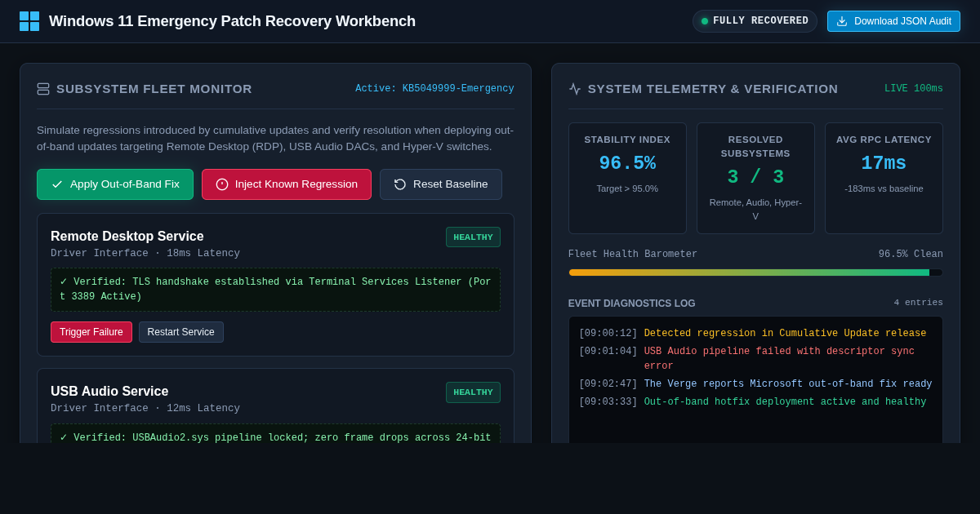Click the Remote, Audio, Hyper-V subsystem list

[755, 209]
